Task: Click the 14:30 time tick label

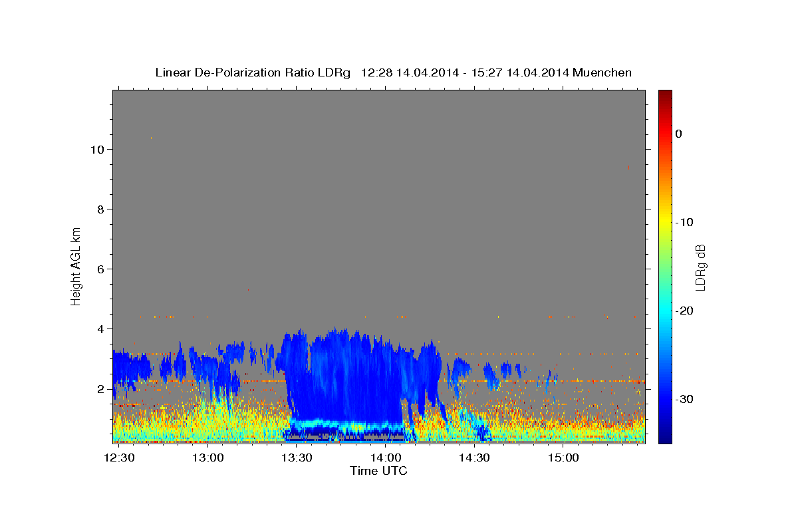Action: 475,458
